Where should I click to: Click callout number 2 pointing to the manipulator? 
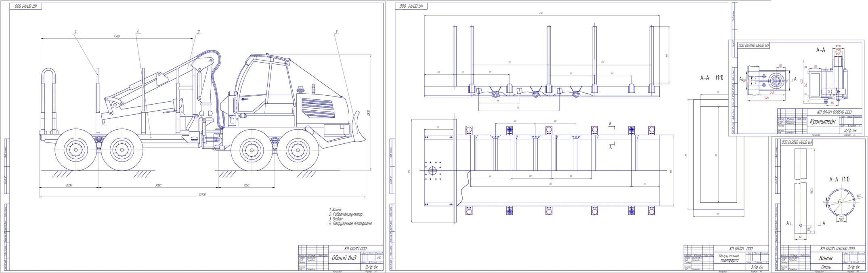click(x=199, y=31)
